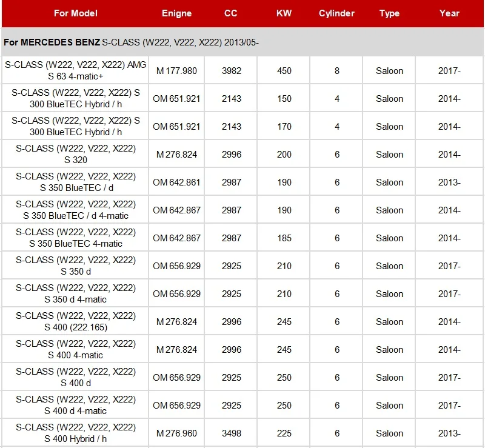Image resolution: width=485 pixels, height=448 pixels.
Task: Click the 170 KW value
Action: [x=284, y=127]
